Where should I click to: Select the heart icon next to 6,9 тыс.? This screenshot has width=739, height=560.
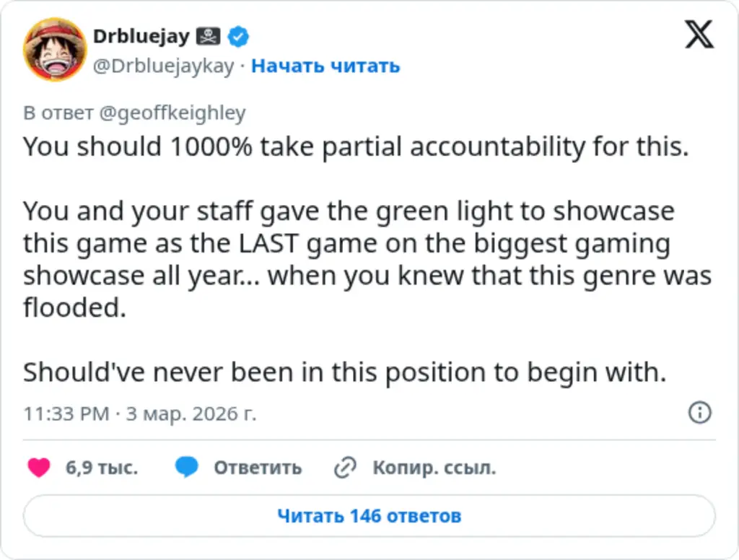38,468
